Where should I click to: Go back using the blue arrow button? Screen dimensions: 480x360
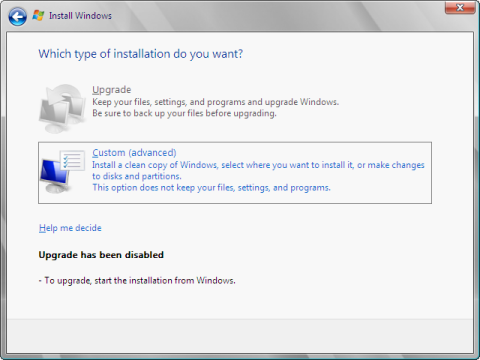[x=18, y=16]
